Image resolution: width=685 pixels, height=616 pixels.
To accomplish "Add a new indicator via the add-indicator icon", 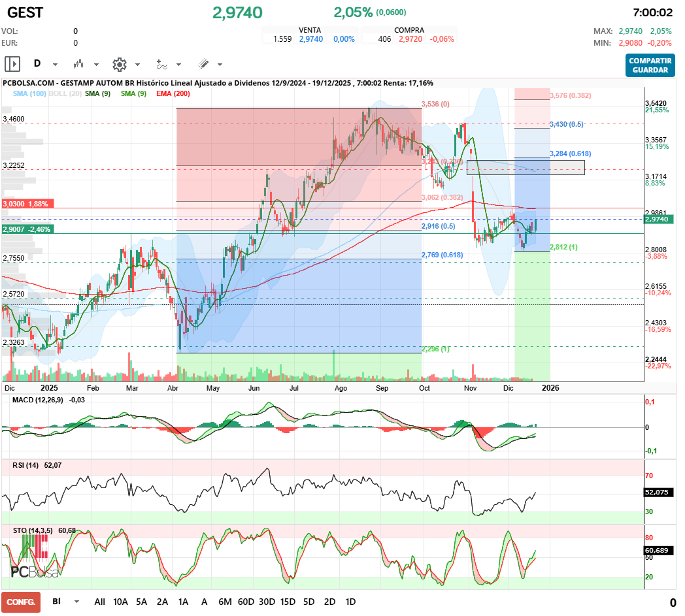I will pyautogui.click(x=161, y=64).
